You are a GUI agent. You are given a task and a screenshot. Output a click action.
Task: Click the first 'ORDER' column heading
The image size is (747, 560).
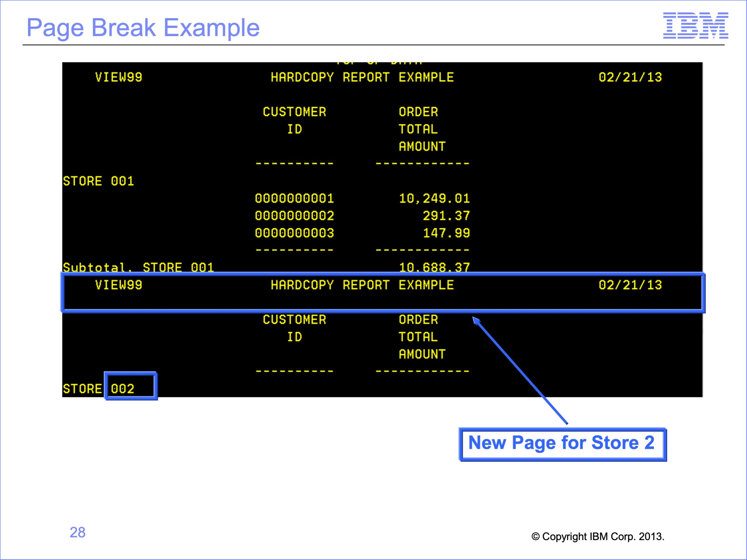418,112
